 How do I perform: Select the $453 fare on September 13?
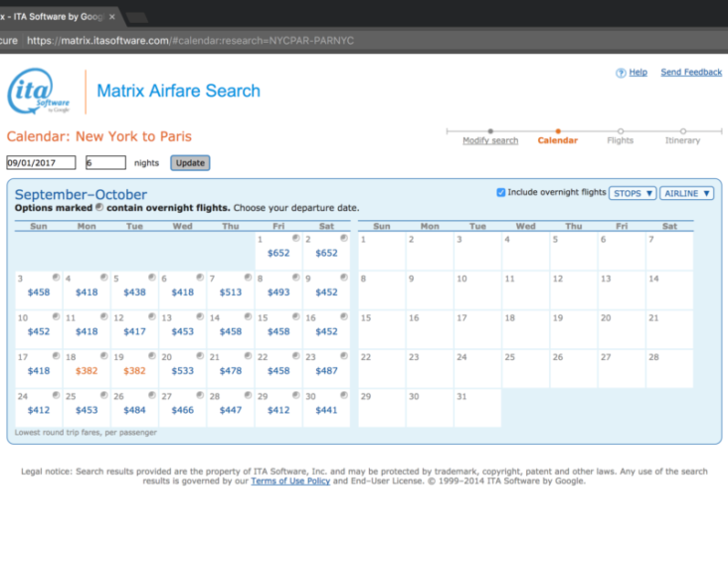pyautogui.click(x=182, y=331)
